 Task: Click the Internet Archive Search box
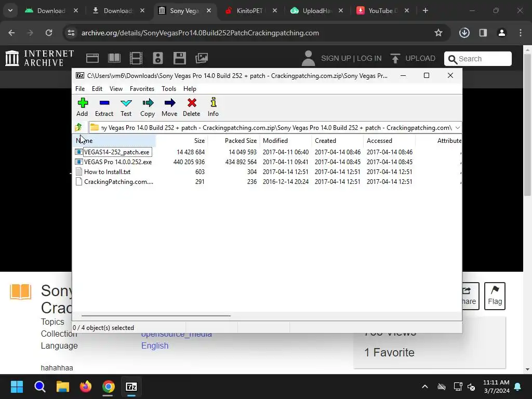click(x=478, y=59)
